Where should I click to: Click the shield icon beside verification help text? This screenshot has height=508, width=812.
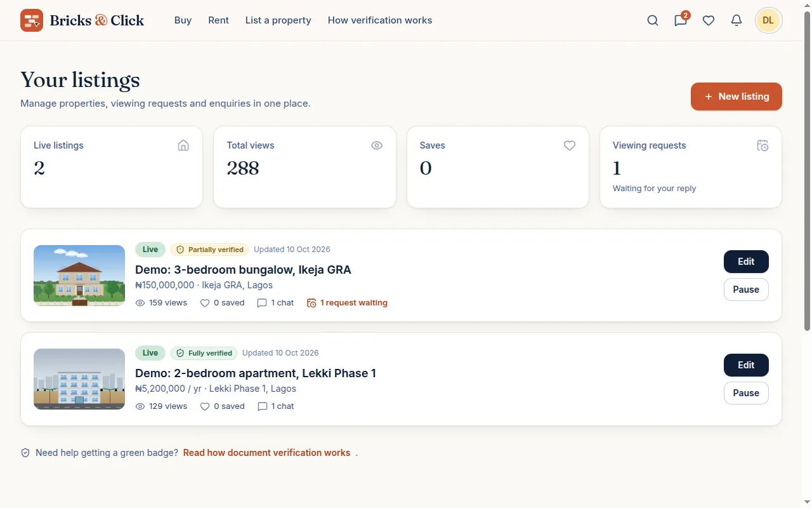tap(25, 453)
